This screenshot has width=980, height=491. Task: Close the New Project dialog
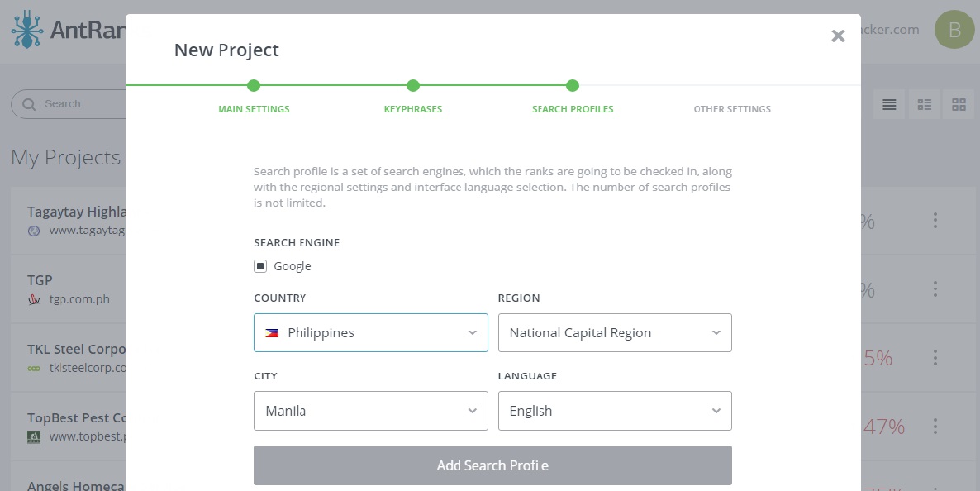point(838,36)
